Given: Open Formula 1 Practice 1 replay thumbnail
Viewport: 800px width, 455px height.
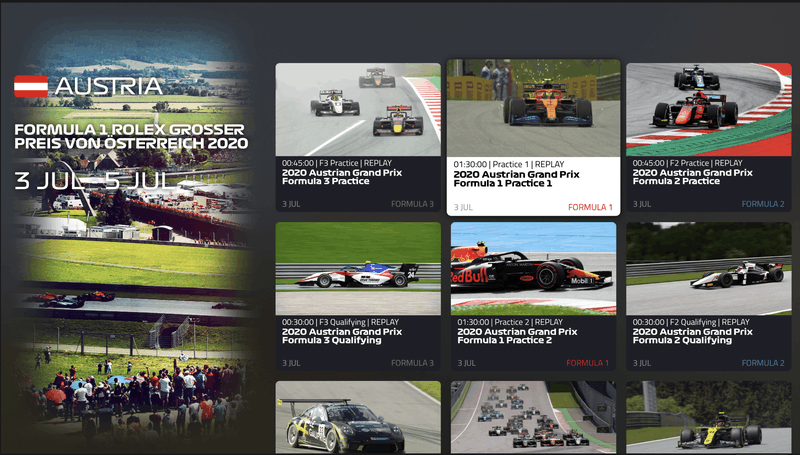Looking at the screenshot, I should click(534, 108).
